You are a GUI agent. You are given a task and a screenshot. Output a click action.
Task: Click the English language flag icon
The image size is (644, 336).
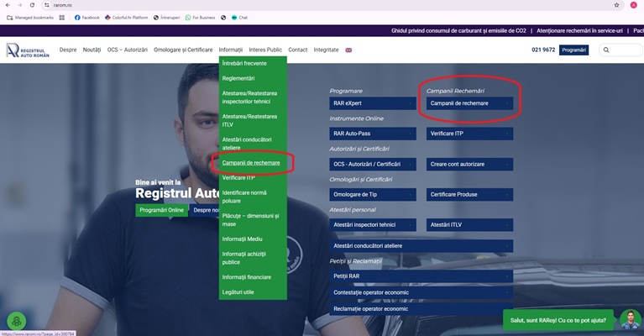(348, 50)
